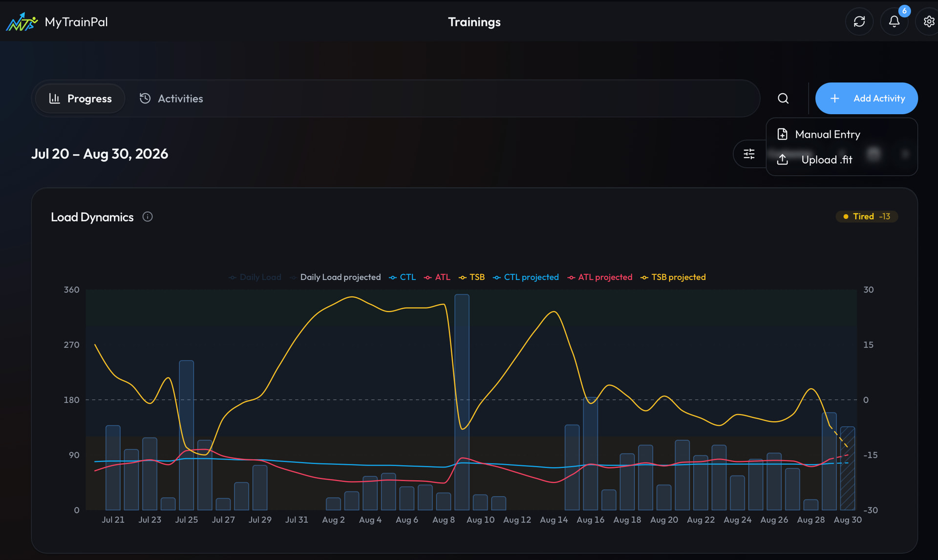Image resolution: width=938 pixels, height=560 pixels.
Task: Click the tall Aug 9 load bar
Action: pyautogui.click(x=462, y=402)
